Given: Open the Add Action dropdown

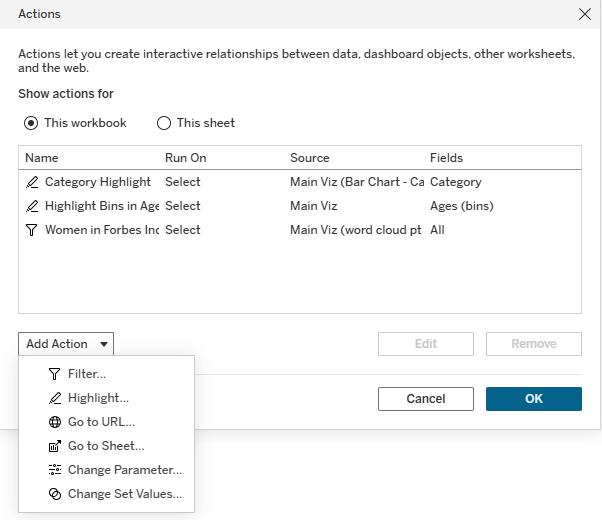Looking at the screenshot, I should click(x=66, y=344).
